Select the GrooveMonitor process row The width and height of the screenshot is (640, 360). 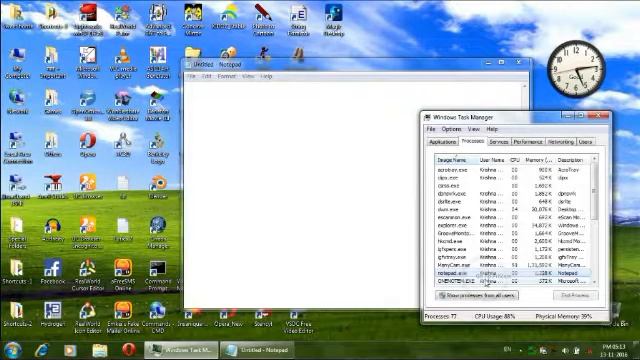pos(513,233)
